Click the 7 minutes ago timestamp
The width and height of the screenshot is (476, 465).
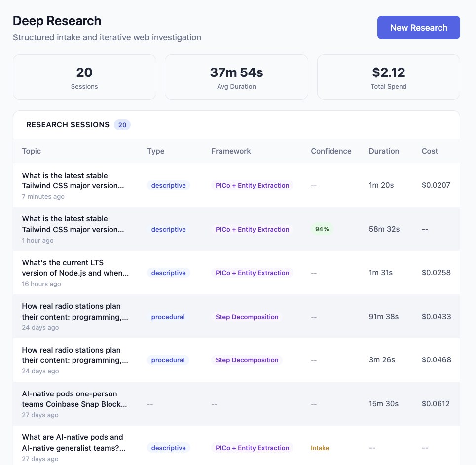[43, 196]
